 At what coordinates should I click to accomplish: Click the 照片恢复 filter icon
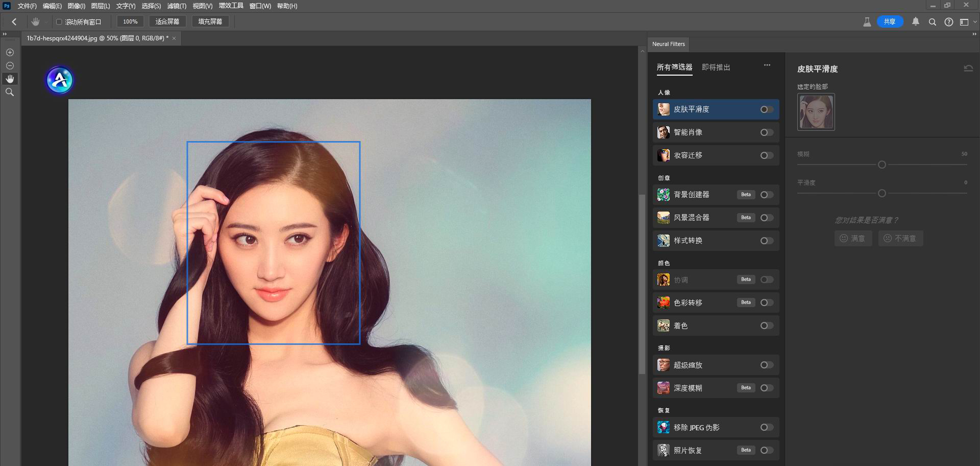click(663, 450)
